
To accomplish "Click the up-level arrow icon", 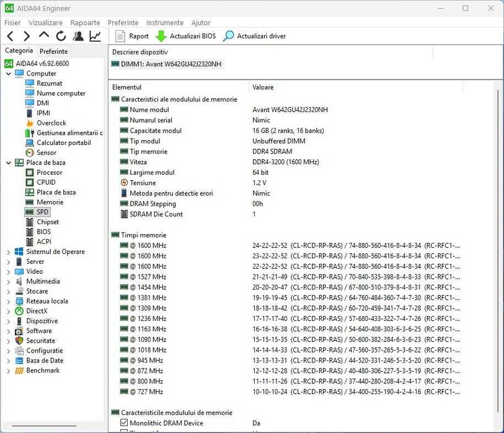I will [x=44, y=35].
